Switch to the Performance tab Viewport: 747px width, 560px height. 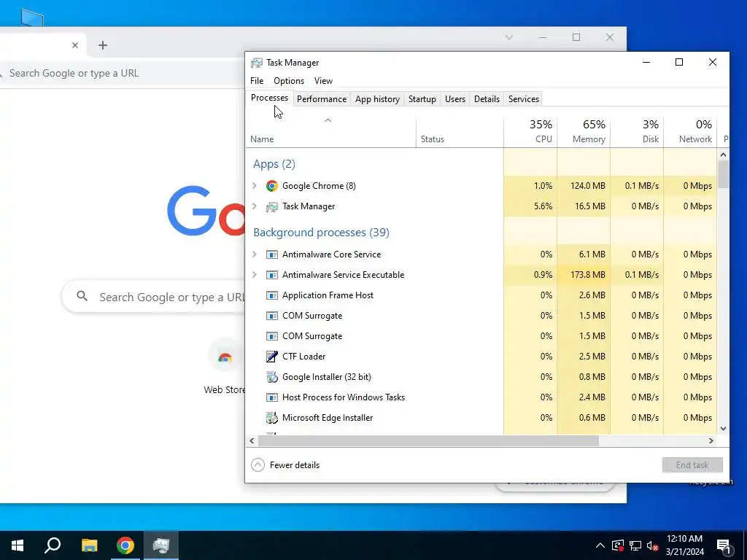pyautogui.click(x=322, y=99)
